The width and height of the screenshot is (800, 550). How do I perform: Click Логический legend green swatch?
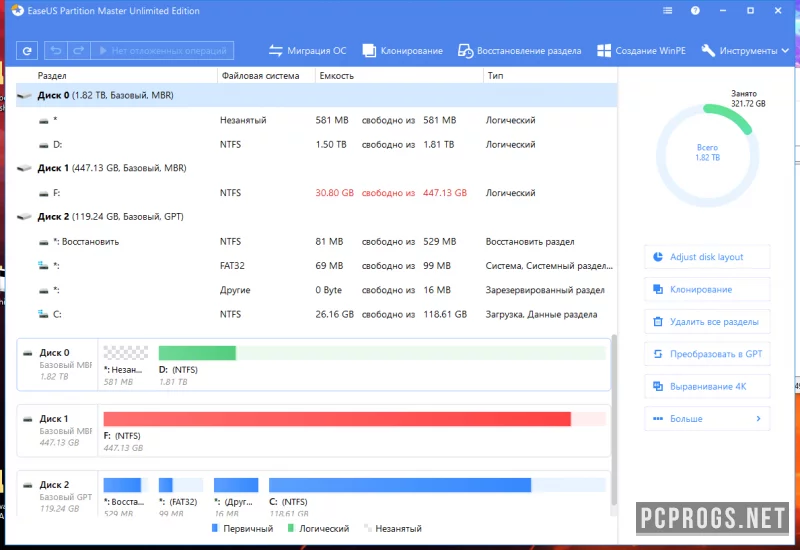coord(291,528)
